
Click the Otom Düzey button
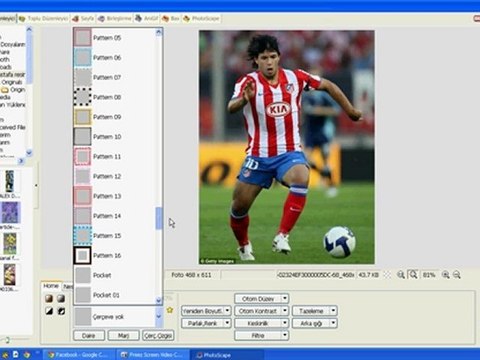258,298
